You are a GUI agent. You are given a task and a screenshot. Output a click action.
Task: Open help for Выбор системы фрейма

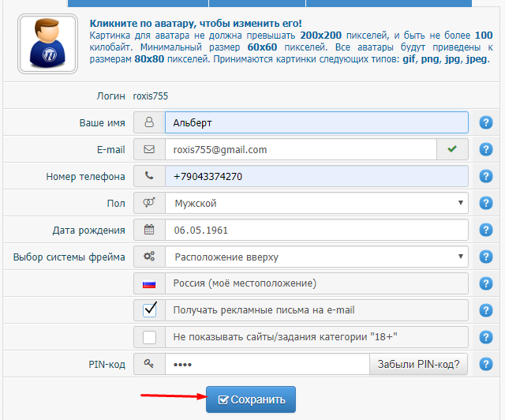[x=486, y=257]
